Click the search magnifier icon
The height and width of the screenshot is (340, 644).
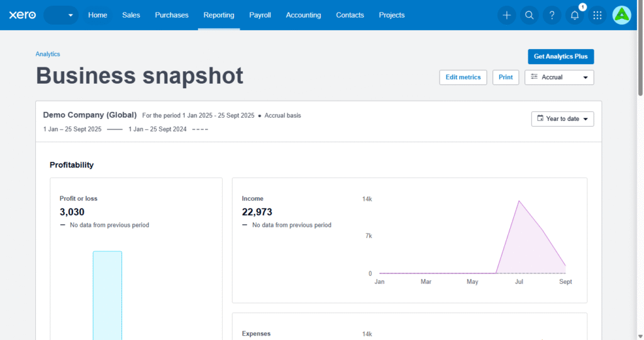pyautogui.click(x=530, y=15)
